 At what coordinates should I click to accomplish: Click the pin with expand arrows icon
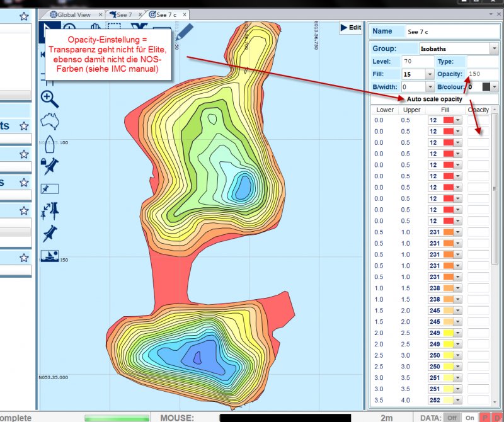[49, 211]
